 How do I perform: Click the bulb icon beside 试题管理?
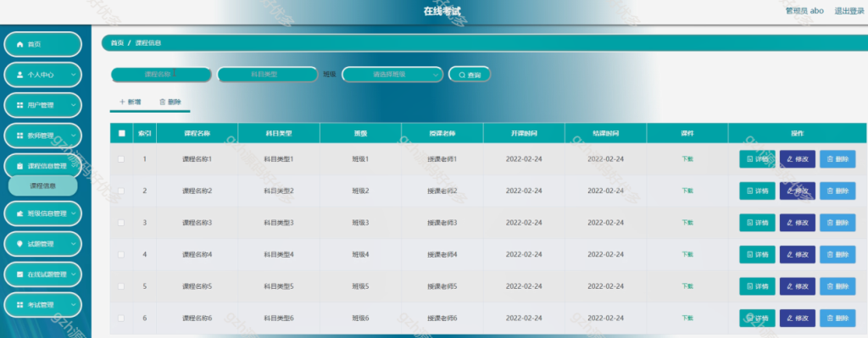[20, 244]
